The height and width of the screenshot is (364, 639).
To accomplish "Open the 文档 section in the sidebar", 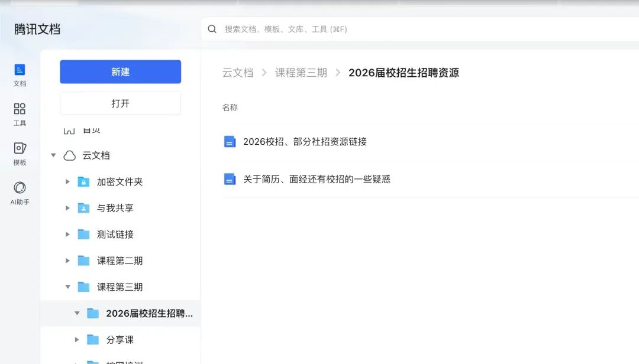I will point(20,75).
